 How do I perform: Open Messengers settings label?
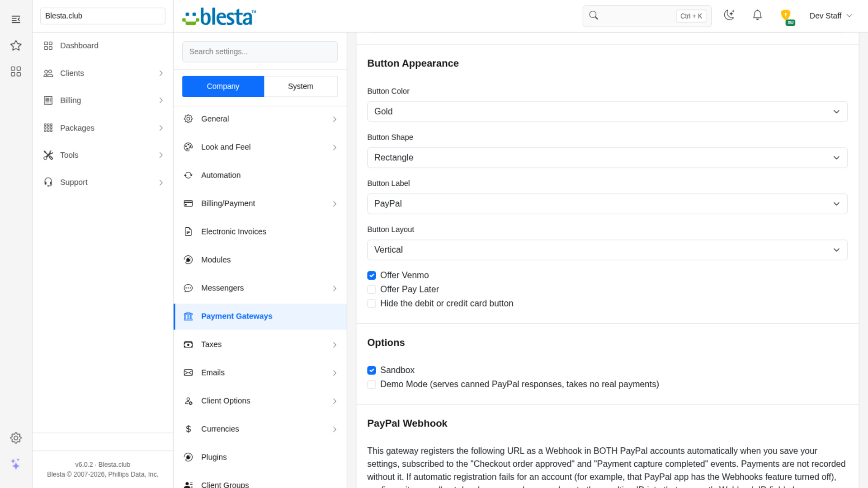222,288
